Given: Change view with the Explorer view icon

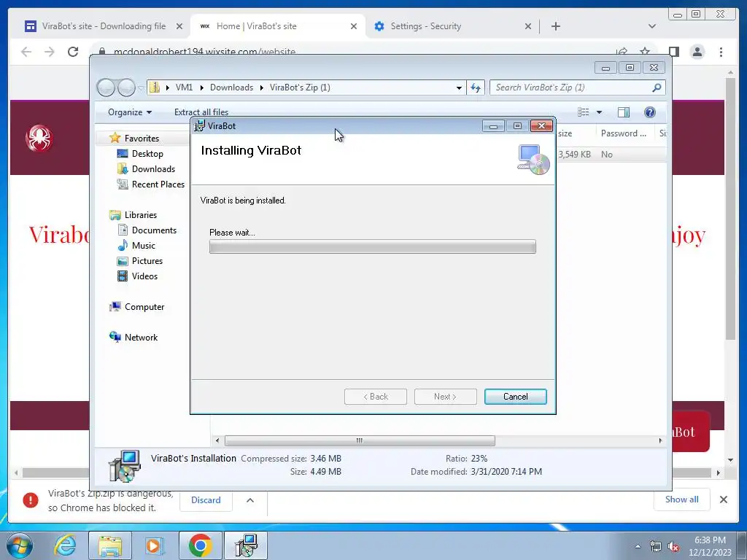Looking at the screenshot, I should [x=583, y=112].
